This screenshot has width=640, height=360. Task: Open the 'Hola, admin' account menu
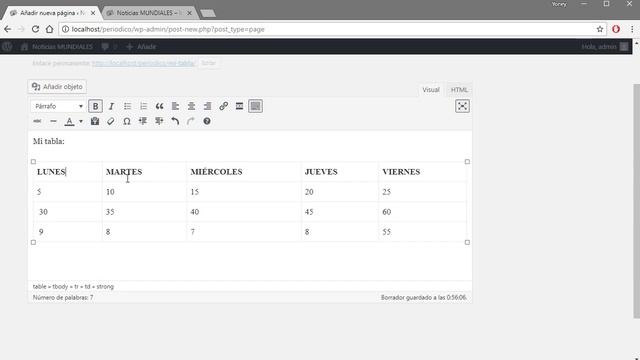(605, 47)
